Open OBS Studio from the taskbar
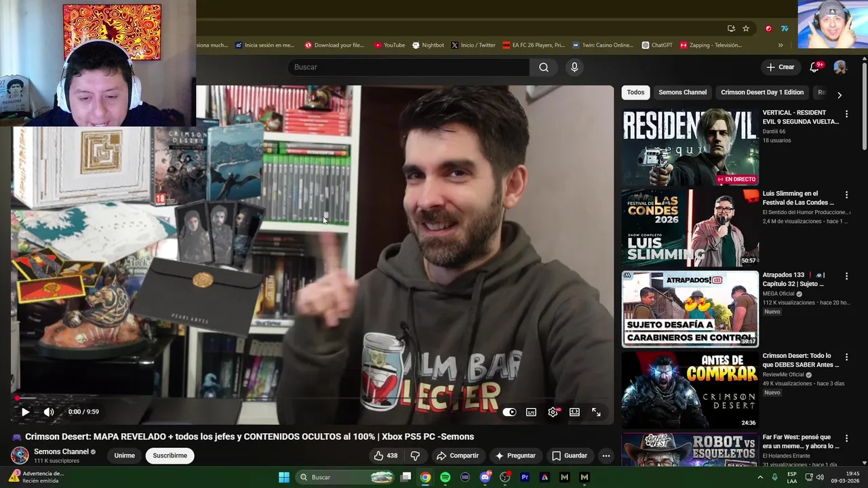The image size is (868, 488). (x=505, y=477)
